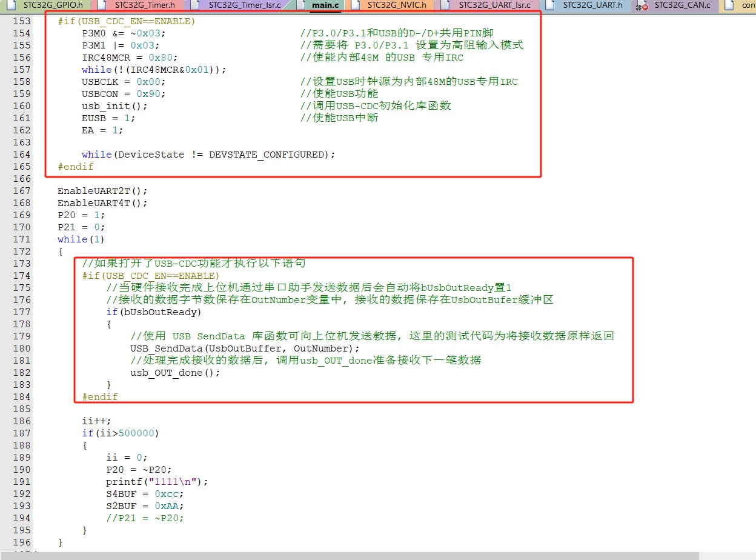
Task: Click the while(!(IRC48MCR&0x01)); line
Action: click(154, 70)
